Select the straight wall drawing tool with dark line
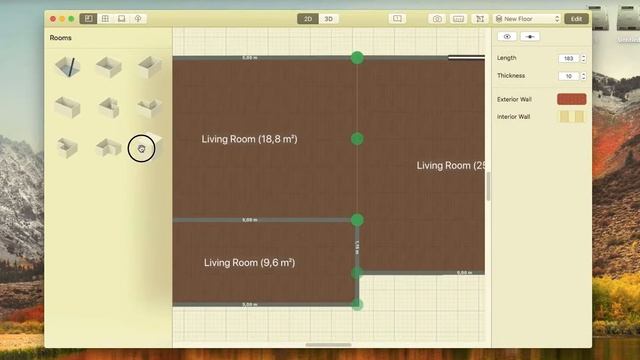Viewport: 640px width, 360px height. [x=68, y=67]
